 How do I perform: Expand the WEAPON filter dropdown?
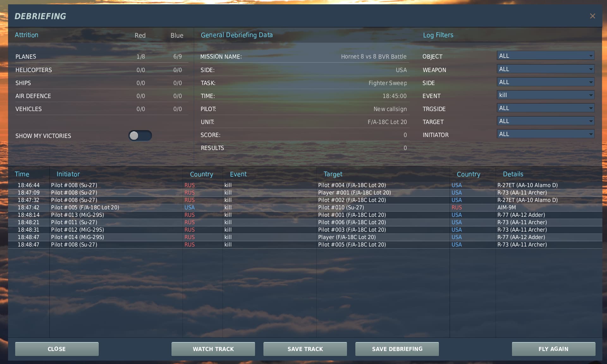(545, 69)
